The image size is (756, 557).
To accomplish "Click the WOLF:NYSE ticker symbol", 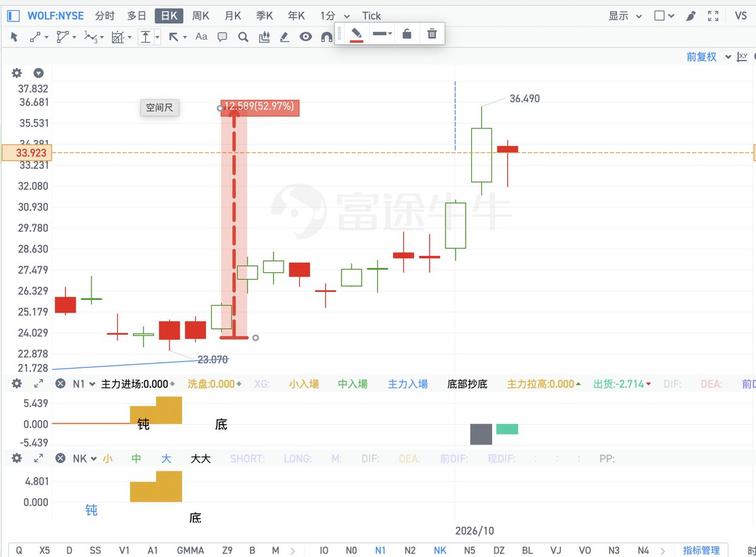I will pyautogui.click(x=55, y=16).
